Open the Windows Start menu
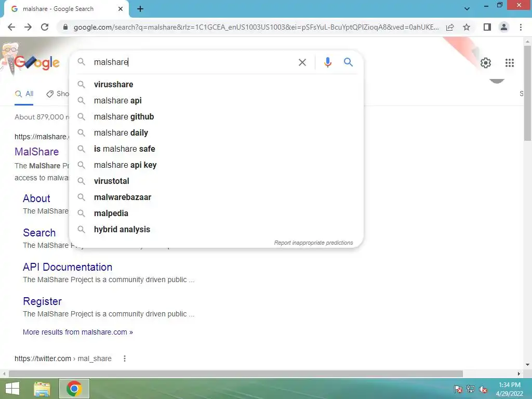Screen dimensions: 532x399 [x=12, y=389]
